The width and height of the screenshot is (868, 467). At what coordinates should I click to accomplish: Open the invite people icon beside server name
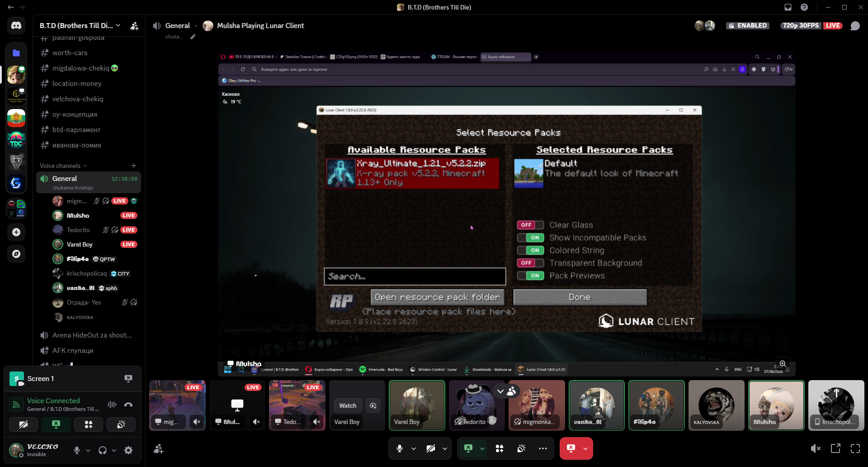[x=134, y=26]
